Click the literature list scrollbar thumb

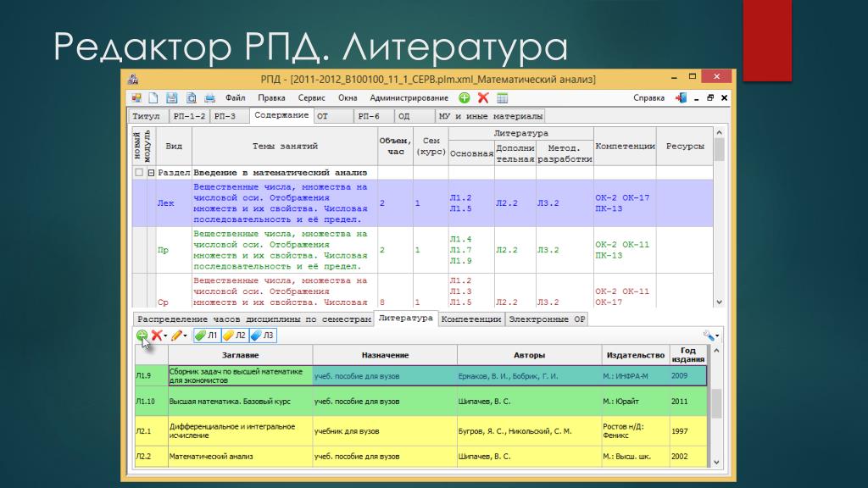coord(716,403)
